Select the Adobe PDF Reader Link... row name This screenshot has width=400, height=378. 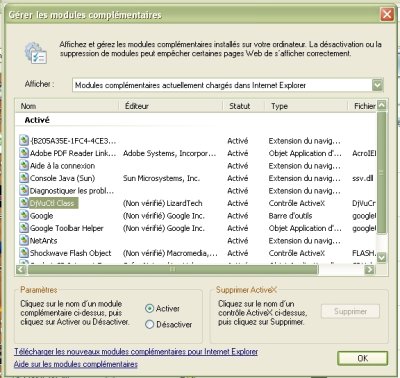click(73, 153)
